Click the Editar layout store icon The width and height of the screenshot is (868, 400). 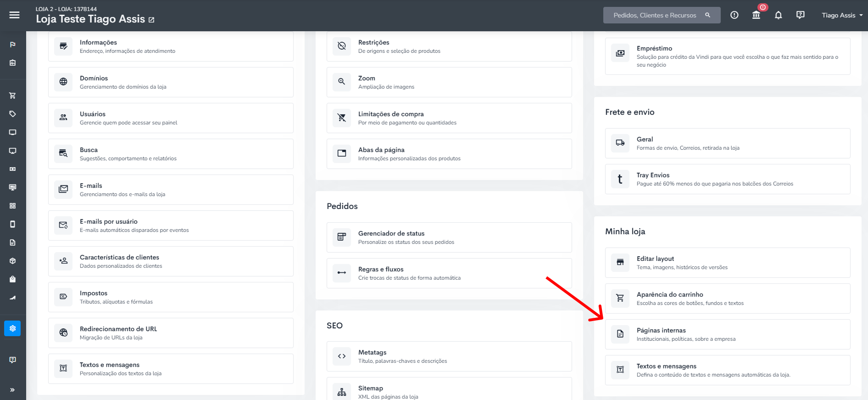620,263
